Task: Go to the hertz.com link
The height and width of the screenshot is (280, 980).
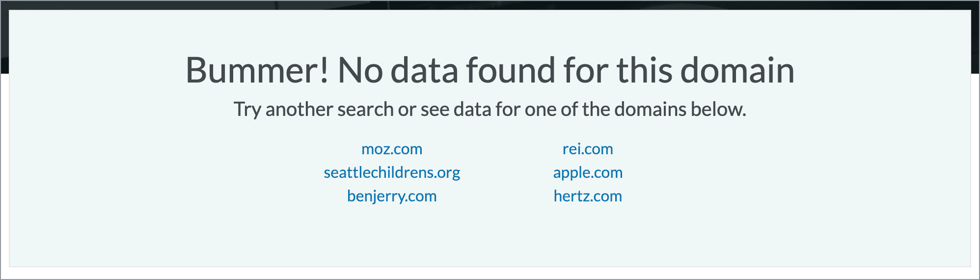Action: tap(588, 196)
